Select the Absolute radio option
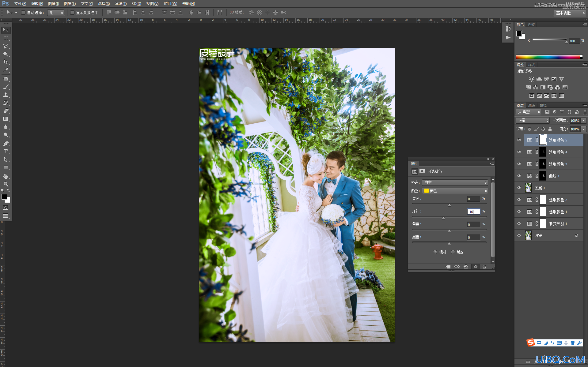The height and width of the screenshot is (367, 588). point(453,252)
